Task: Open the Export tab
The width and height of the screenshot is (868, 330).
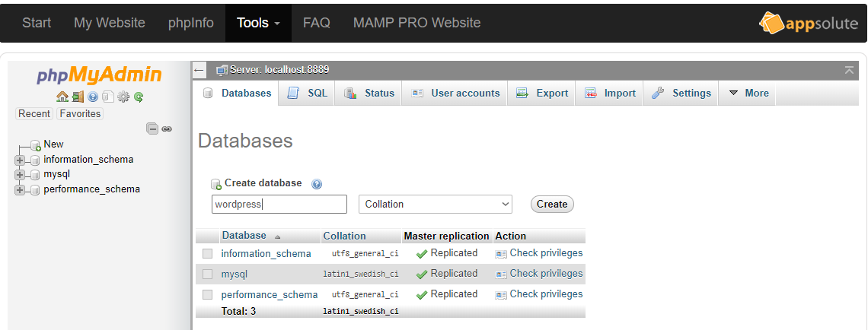Action: [x=541, y=94]
